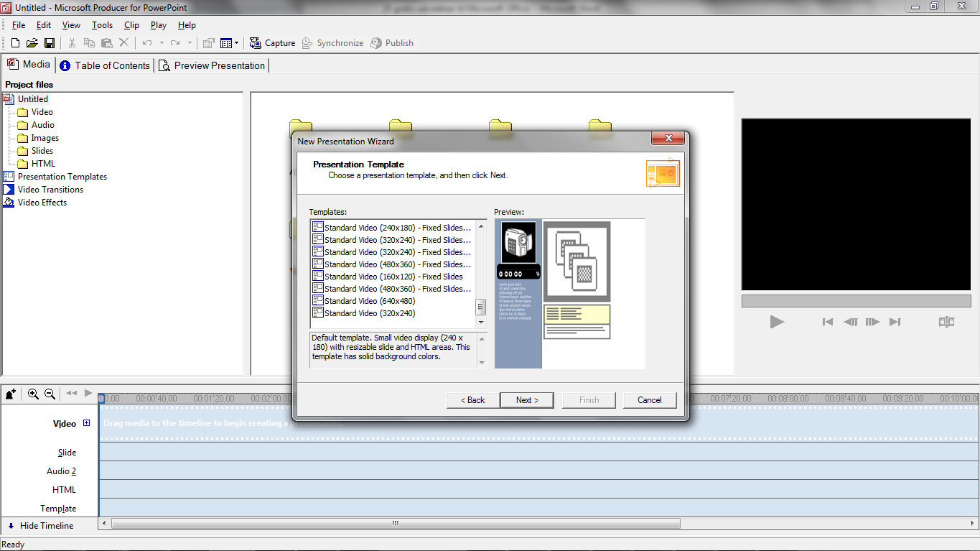
Task: Collapse the timeline using Hide Timeline
Action: pyautogui.click(x=40, y=526)
